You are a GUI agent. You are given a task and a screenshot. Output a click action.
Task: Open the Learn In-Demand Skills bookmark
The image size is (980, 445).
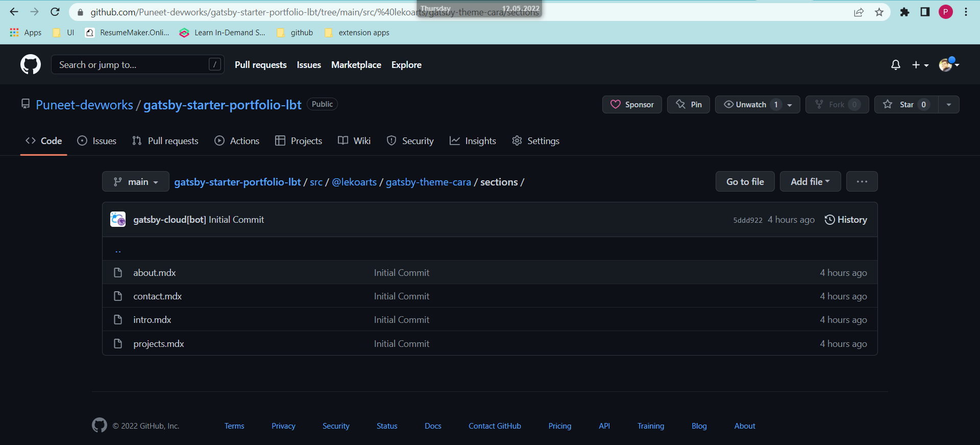click(x=222, y=33)
